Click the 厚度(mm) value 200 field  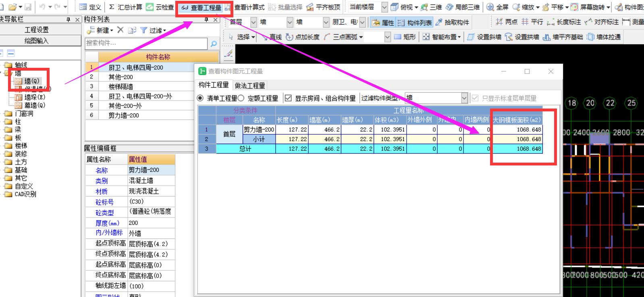pyautogui.click(x=151, y=223)
